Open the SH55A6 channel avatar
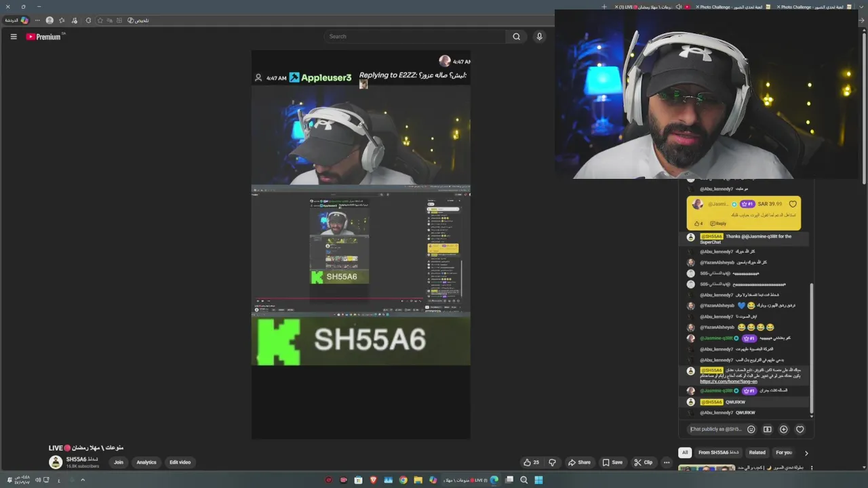The width and height of the screenshot is (868, 488). (56, 462)
